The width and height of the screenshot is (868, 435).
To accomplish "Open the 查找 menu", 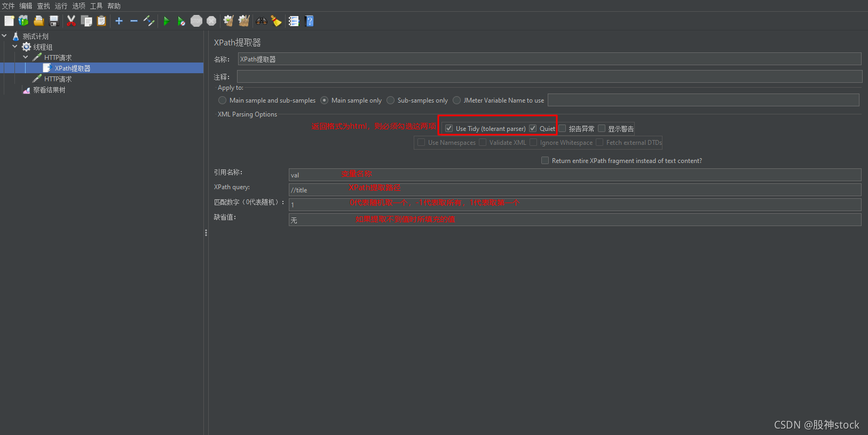I will 44,6.
